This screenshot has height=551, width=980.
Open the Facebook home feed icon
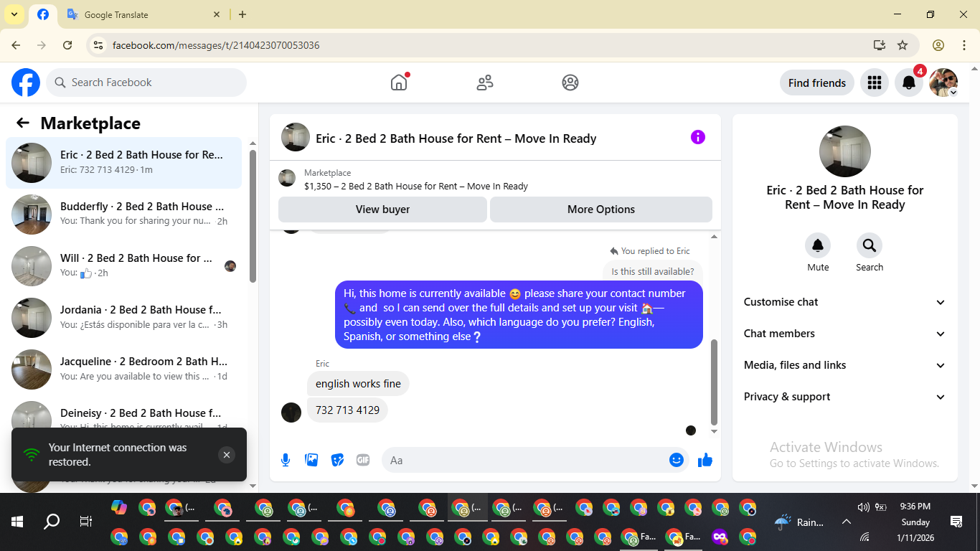pos(399,83)
